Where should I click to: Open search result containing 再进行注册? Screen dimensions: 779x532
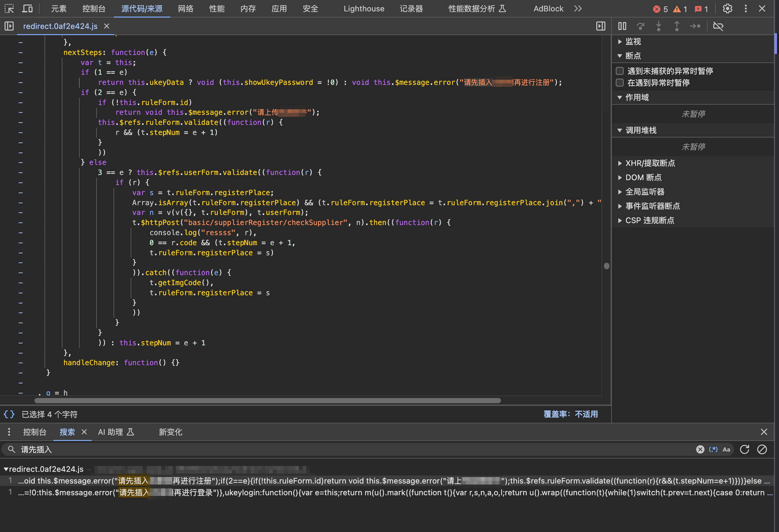pyautogui.click(x=387, y=481)
